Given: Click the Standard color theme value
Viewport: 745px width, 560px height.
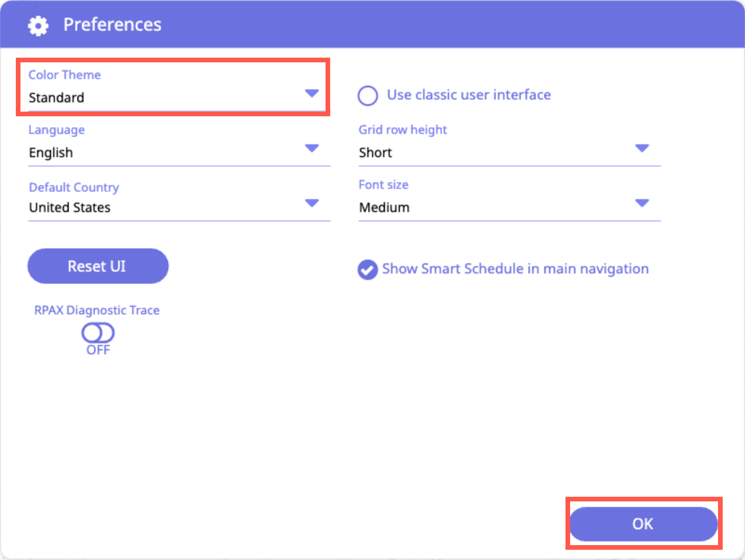Looking at the screenshot, I should coord(57,98).
